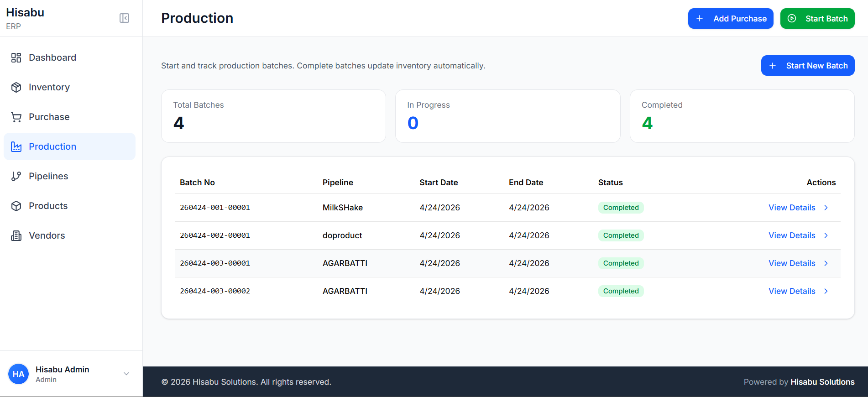Click the Hisabu ERP logo text
Screen dimensions: 868x397
[25, 18]
